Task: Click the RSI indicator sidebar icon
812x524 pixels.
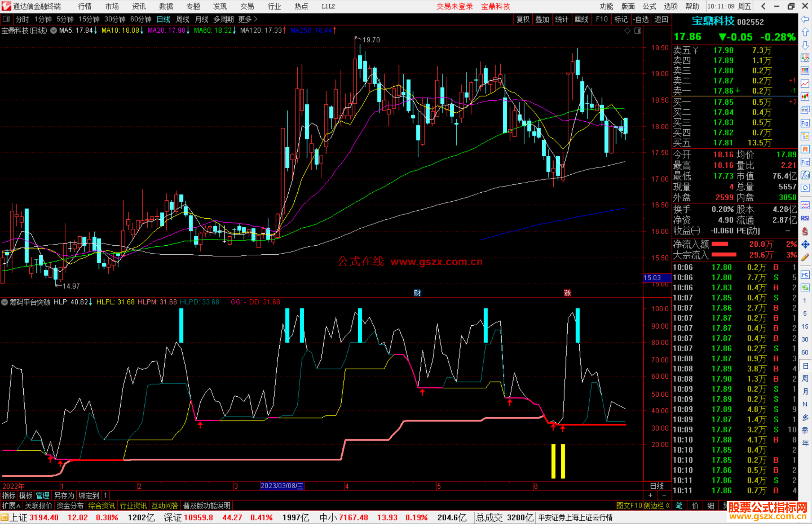Action: click(x=805, y=218)
